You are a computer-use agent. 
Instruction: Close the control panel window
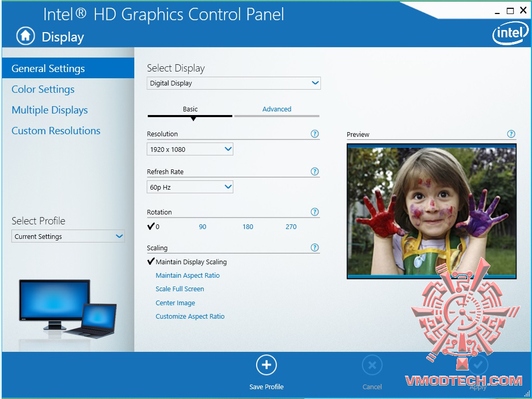pyautogui.click(x=524, y=10)
